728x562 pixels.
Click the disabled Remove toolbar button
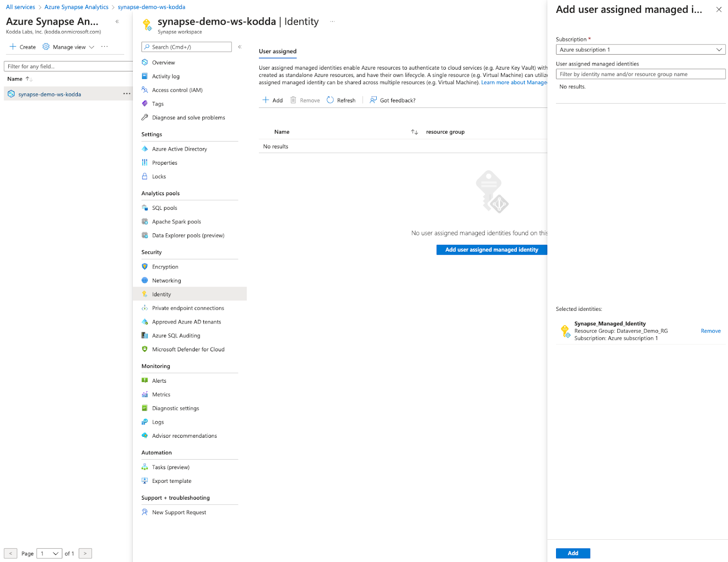[305, 100]
